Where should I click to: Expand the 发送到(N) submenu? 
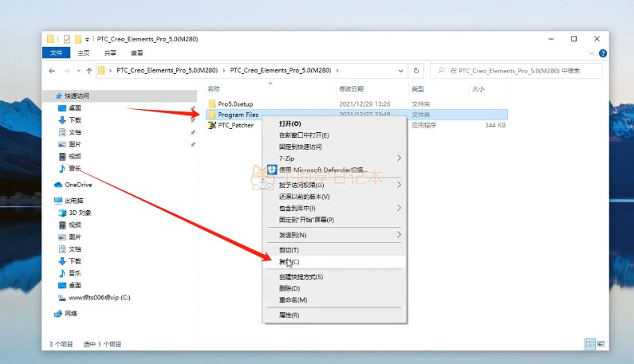pos(334,235)
